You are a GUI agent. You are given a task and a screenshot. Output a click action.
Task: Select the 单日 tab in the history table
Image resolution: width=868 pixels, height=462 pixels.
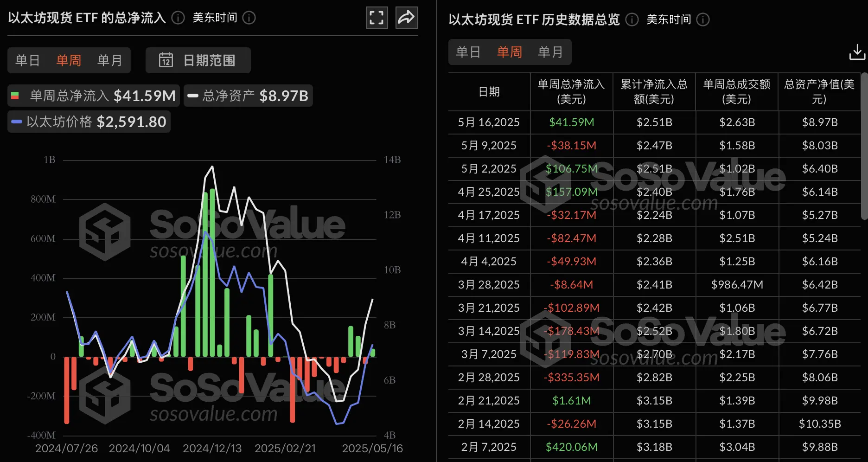point(468,52)
